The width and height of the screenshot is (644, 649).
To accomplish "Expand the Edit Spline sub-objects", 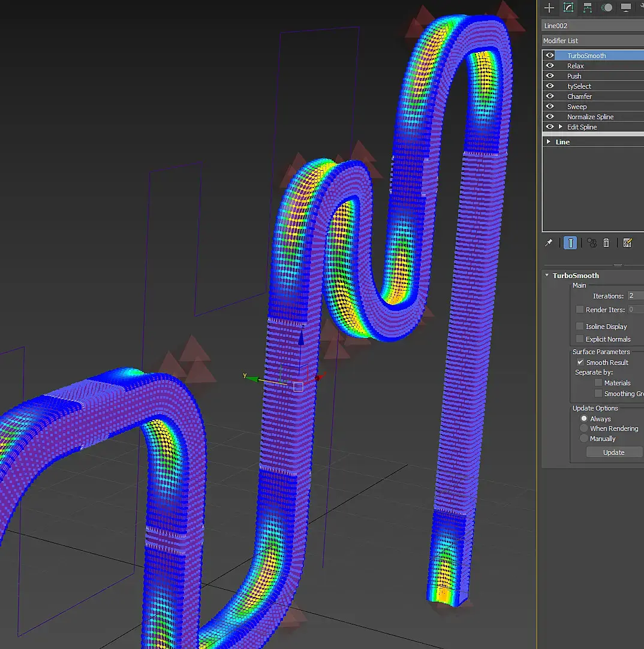I will coord(561,127).
